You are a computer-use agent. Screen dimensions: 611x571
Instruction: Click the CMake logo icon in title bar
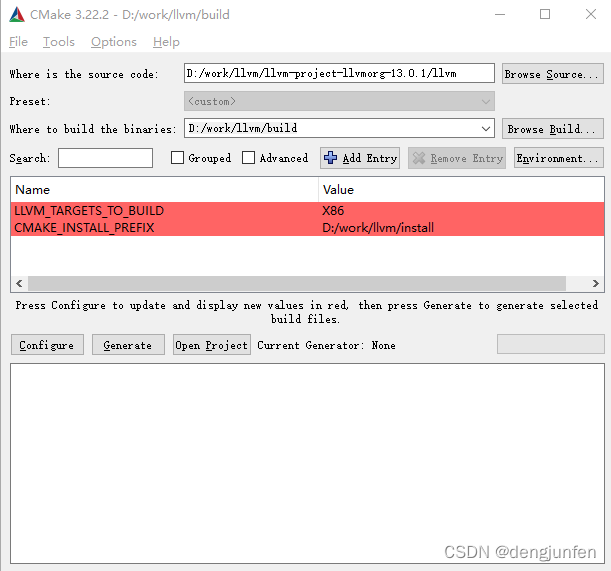17,15
